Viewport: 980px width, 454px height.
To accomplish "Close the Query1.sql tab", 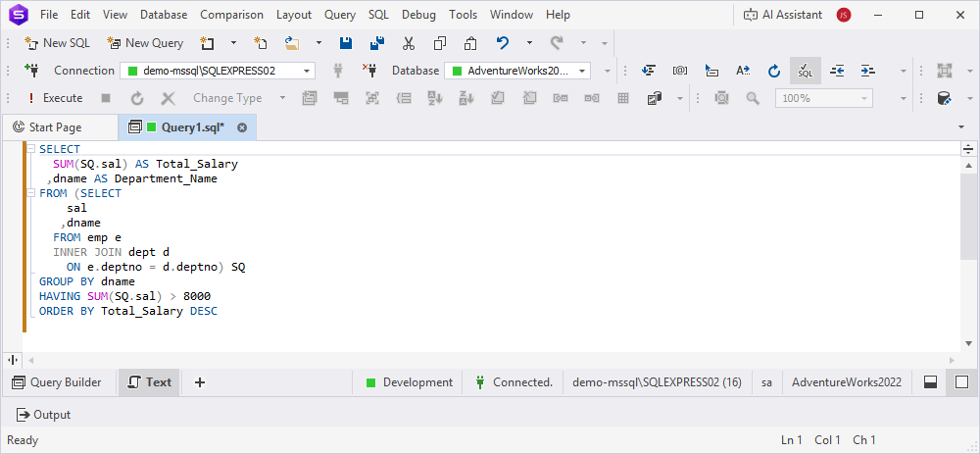I will click(242, 127).
